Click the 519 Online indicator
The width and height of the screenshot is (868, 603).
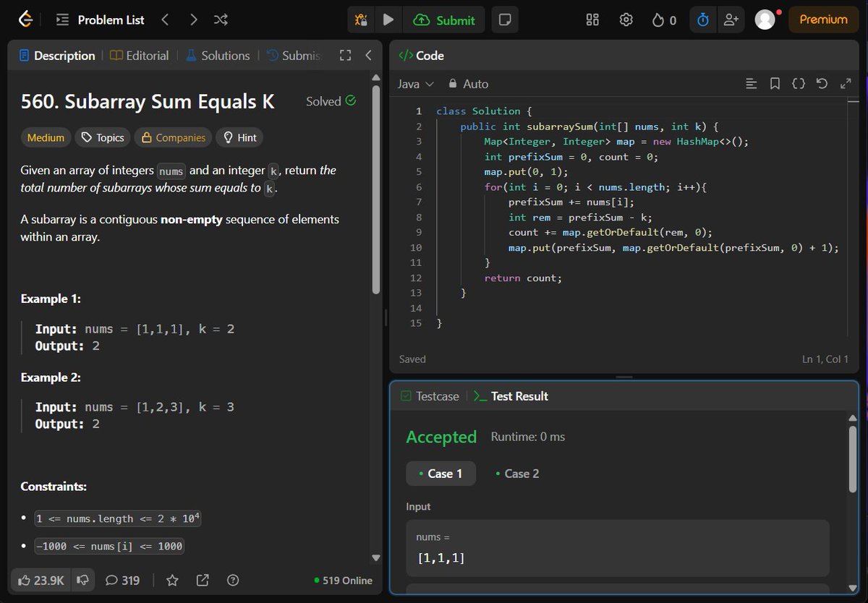[x=344, y=580]
